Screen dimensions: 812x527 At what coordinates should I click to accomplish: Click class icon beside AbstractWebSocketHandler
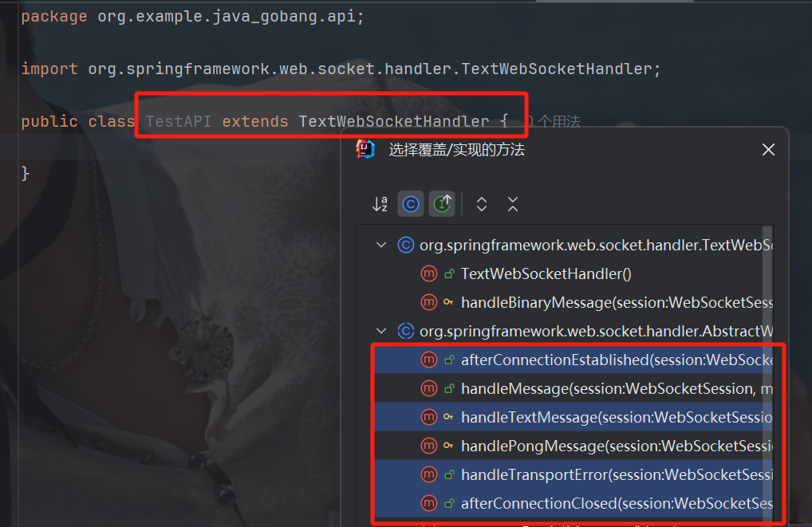click(406, 331)
